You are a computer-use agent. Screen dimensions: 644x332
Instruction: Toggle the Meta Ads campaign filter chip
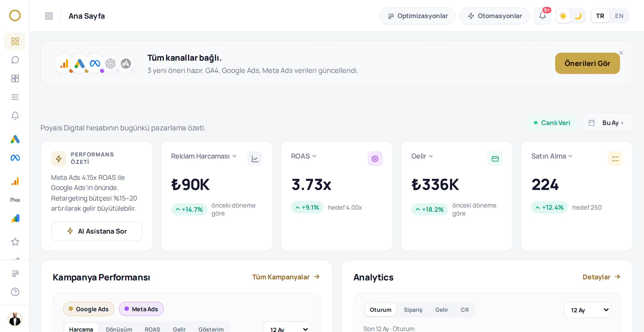pos(141,309)
